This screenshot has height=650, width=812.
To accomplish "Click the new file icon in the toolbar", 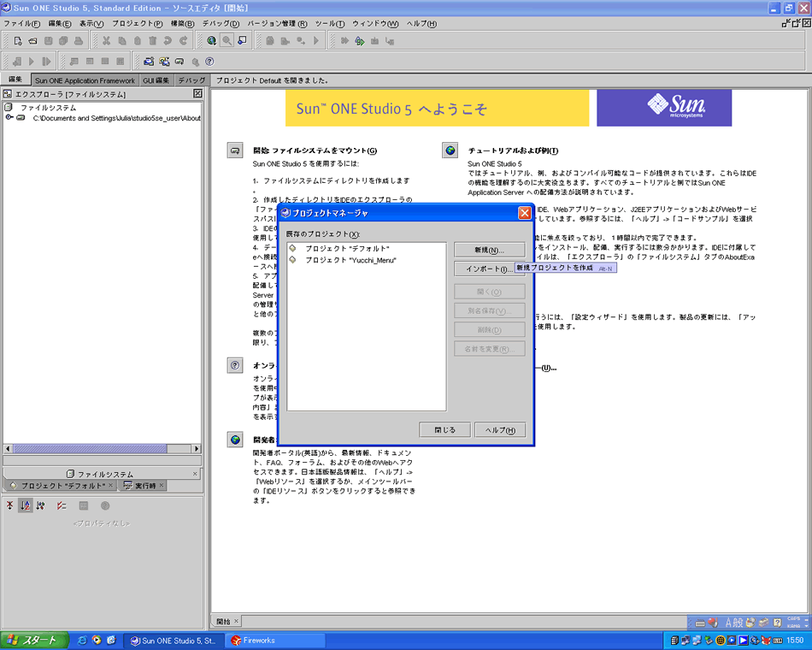I will (x=18, y=40).
